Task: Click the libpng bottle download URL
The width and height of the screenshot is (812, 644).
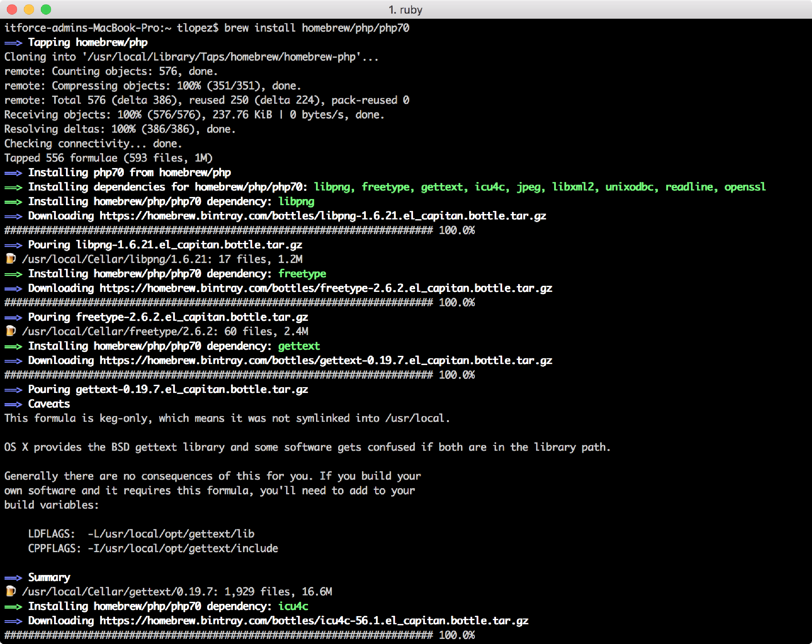Action: [323, 216]
